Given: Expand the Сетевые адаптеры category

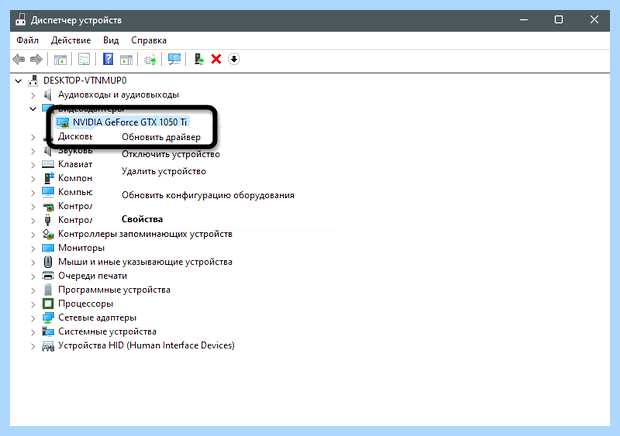Looking at the screenshot, I should 33,318.
